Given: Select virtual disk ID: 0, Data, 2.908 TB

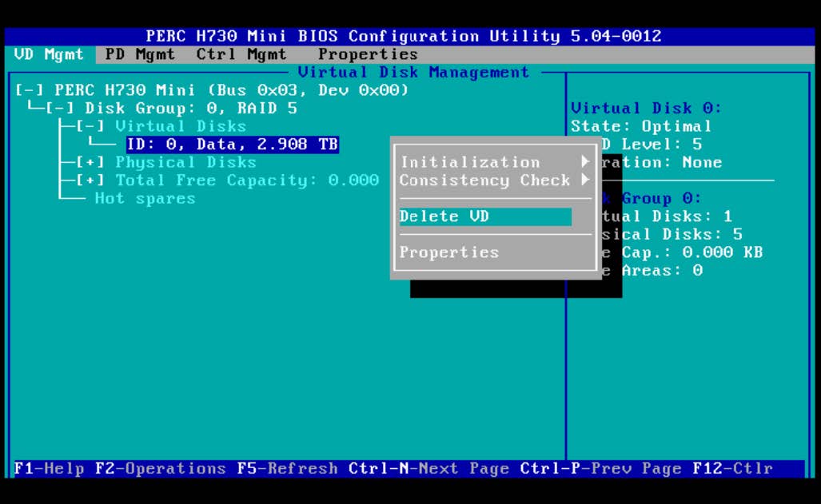Looking at the screenshot, I should tap(233, 145).
